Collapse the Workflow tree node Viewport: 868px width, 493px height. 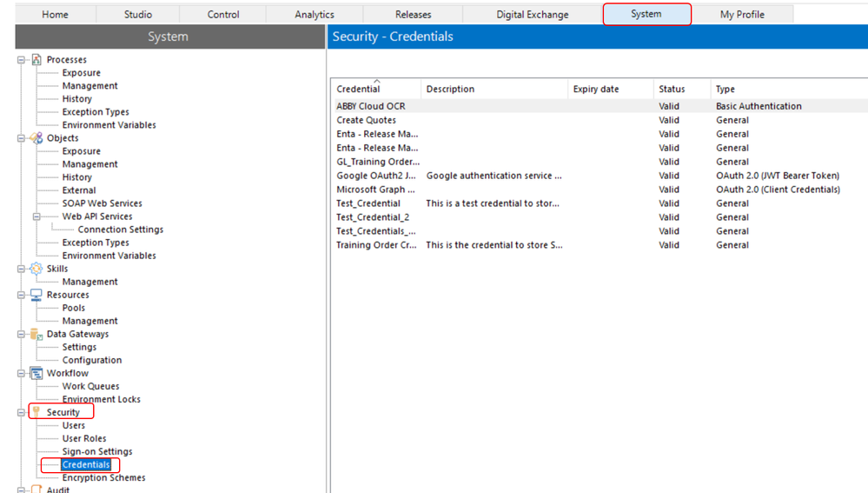point(22,373)
